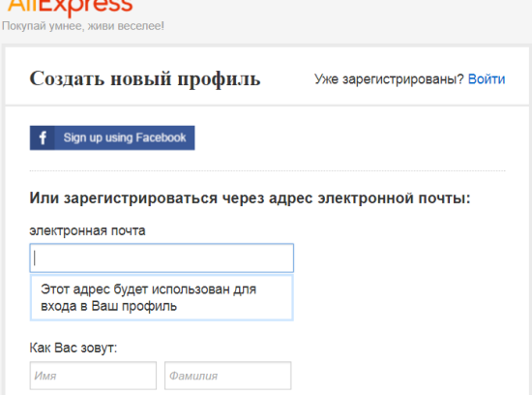Select the "Фамилия" last name field
This screenshot has height=395, width=532.
click(x=227, y=376)
